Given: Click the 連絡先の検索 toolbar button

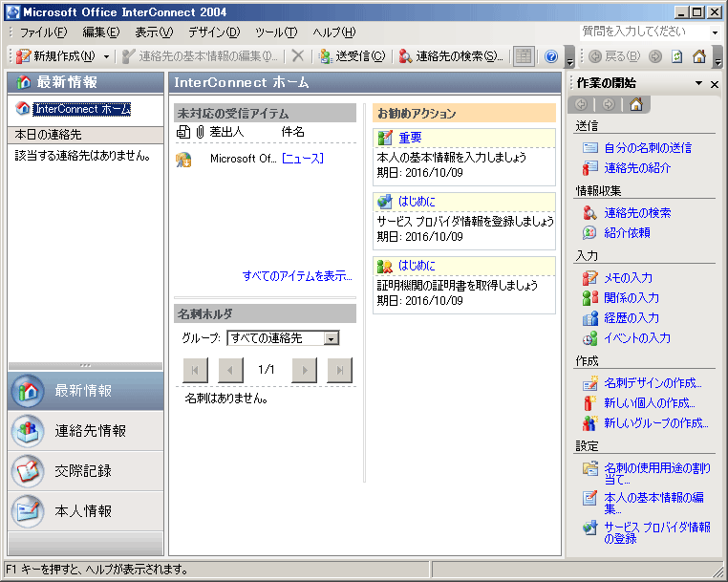Looking at the screenshot, I should coord(451,56).
